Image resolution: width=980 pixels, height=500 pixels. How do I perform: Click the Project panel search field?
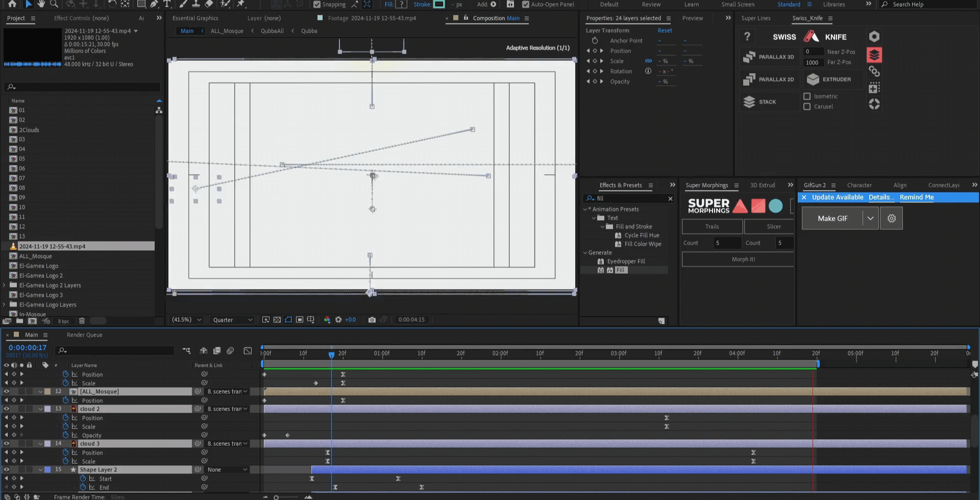(x=82, y=87)
